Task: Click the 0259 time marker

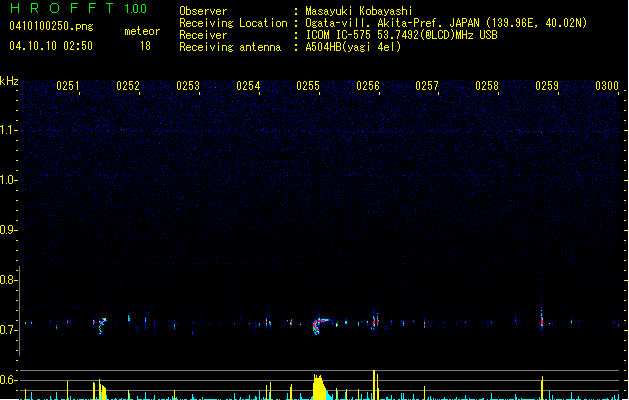Action: (547, 86)
